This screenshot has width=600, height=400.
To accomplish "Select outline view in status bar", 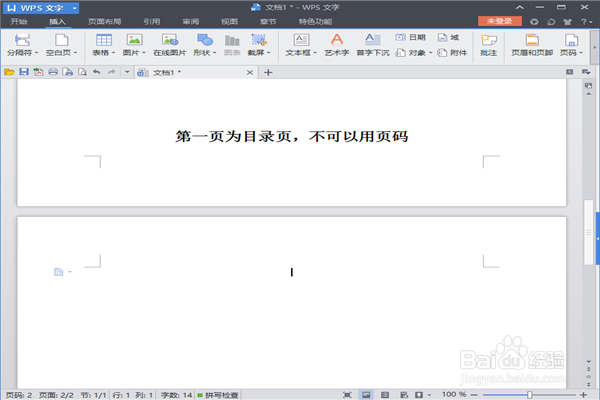I will click(385, 395).
